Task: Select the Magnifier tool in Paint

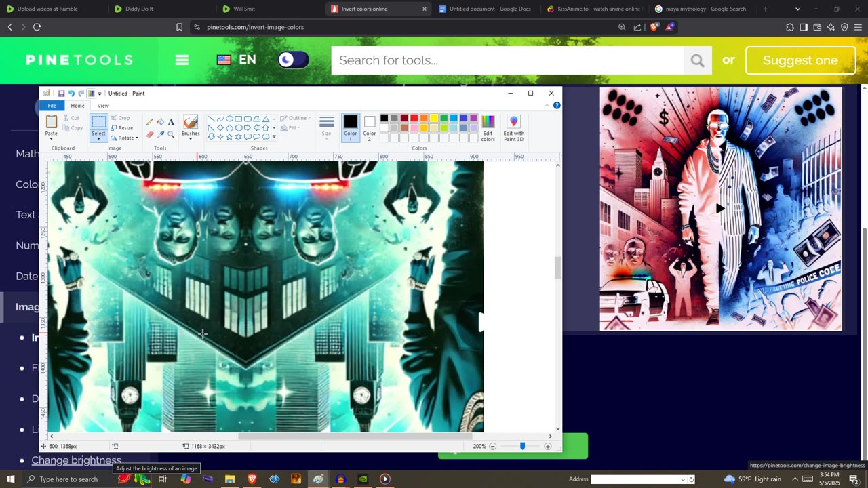Action: [x=171, y=134]
